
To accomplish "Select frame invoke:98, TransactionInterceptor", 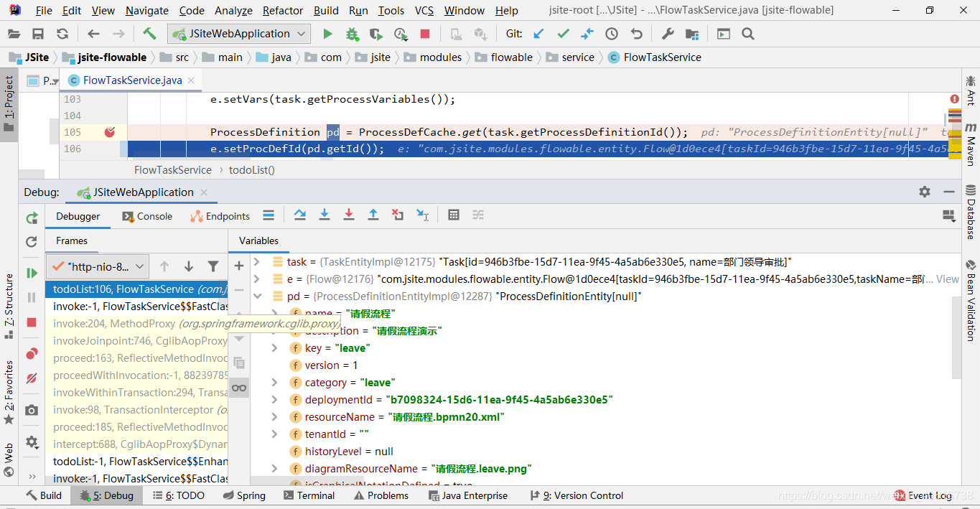I will (x=136, y=410).
